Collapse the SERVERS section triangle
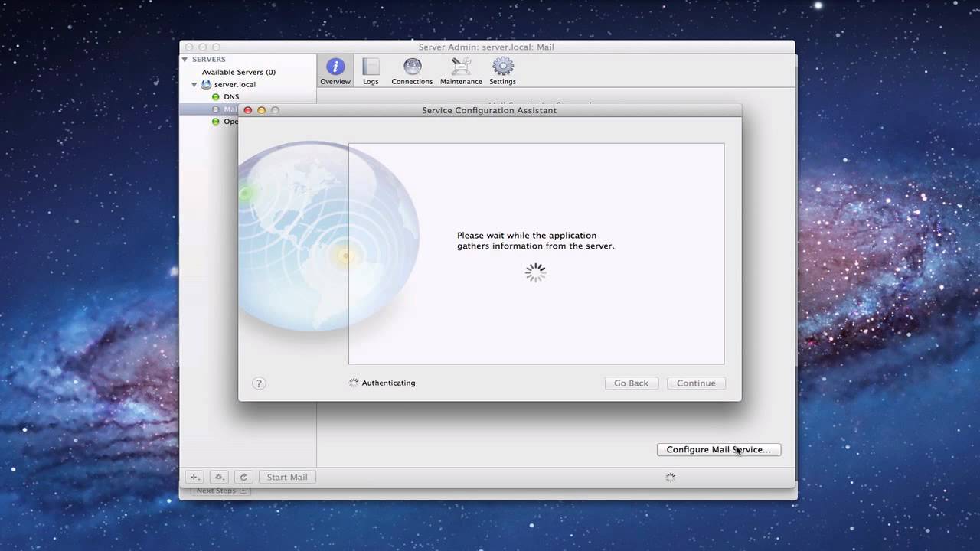The height and width of the screenshot is (551, 980). pyautogui.click(x=185, y=59)
